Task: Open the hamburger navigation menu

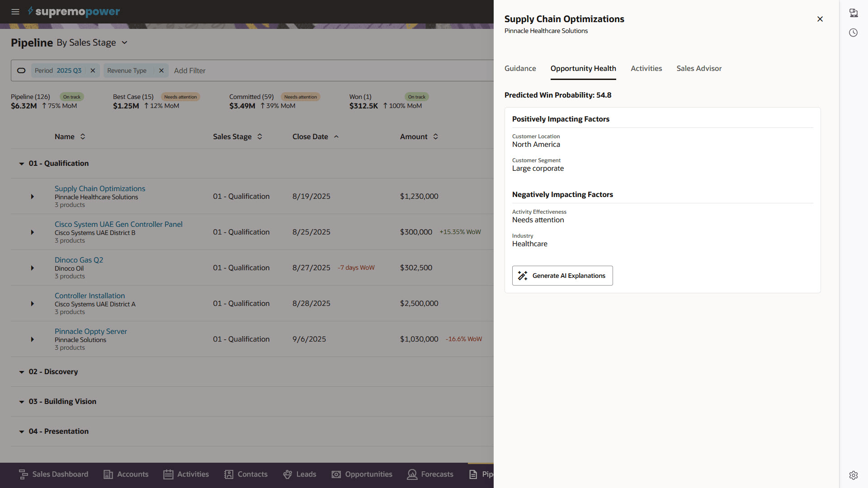Action: point(15,12)
